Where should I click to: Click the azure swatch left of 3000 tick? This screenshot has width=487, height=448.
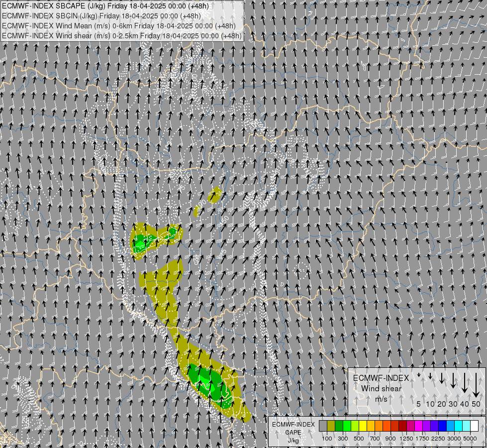(x=451, y=426)
